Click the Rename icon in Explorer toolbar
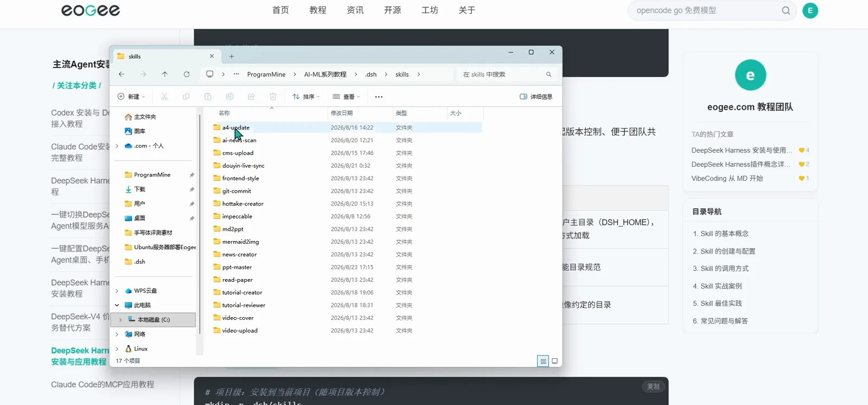868x405 pixels. (229, 97)
